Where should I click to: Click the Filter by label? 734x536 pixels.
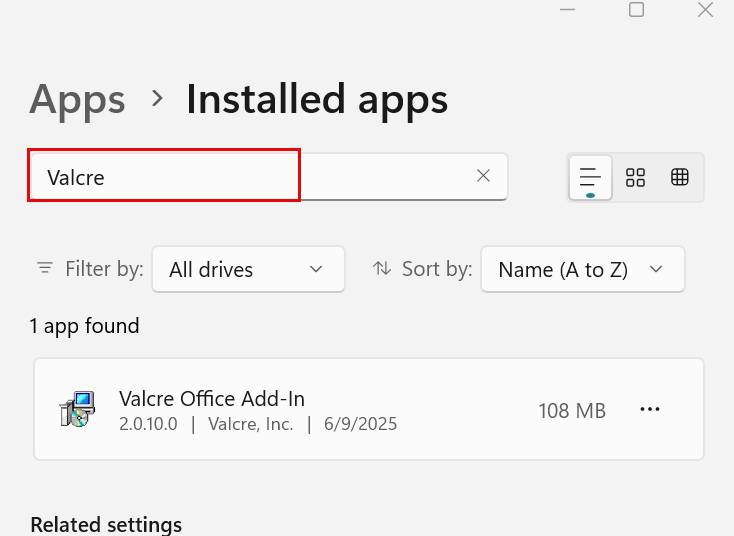point(104,269)
